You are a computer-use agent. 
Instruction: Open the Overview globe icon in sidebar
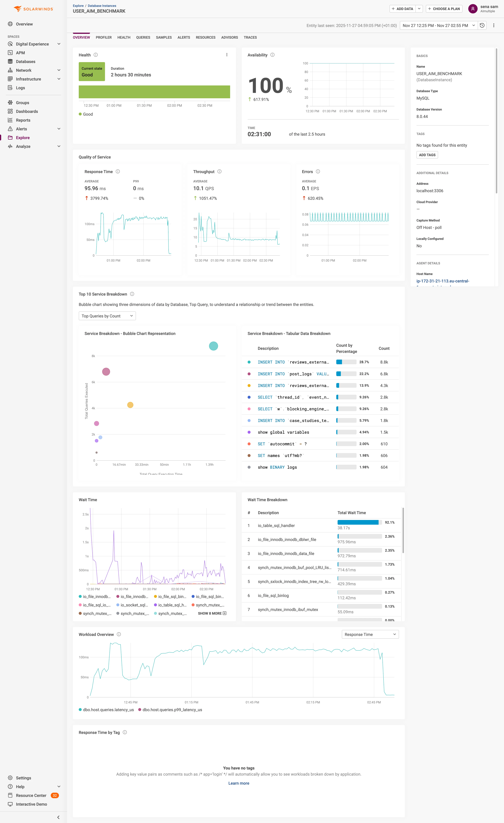pos(10,24)
